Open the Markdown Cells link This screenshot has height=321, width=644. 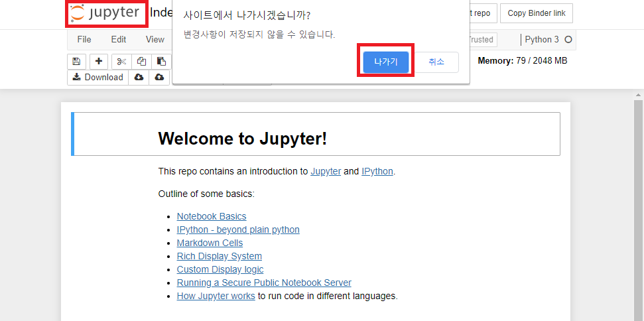(210, 243)
